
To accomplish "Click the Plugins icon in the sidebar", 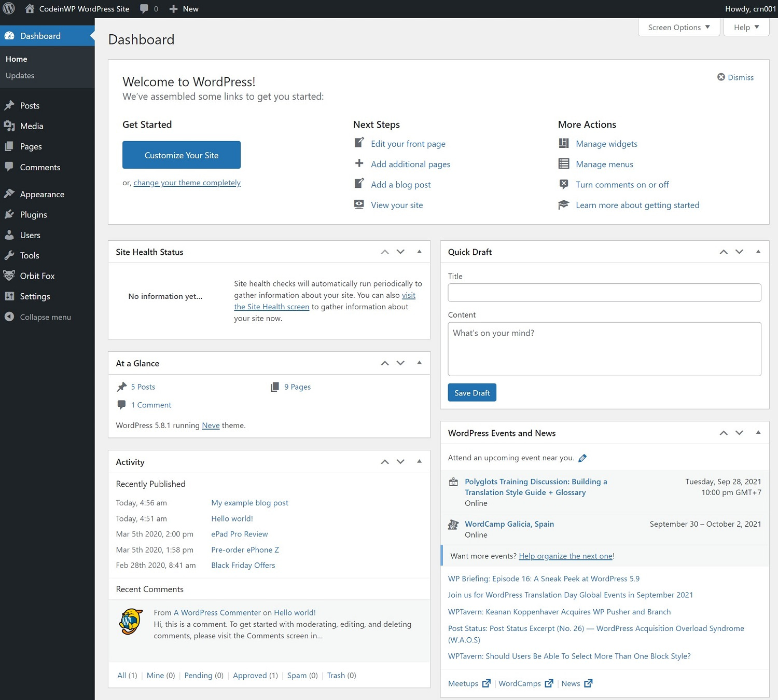I will pyautogui.click(x=10, y=214).
